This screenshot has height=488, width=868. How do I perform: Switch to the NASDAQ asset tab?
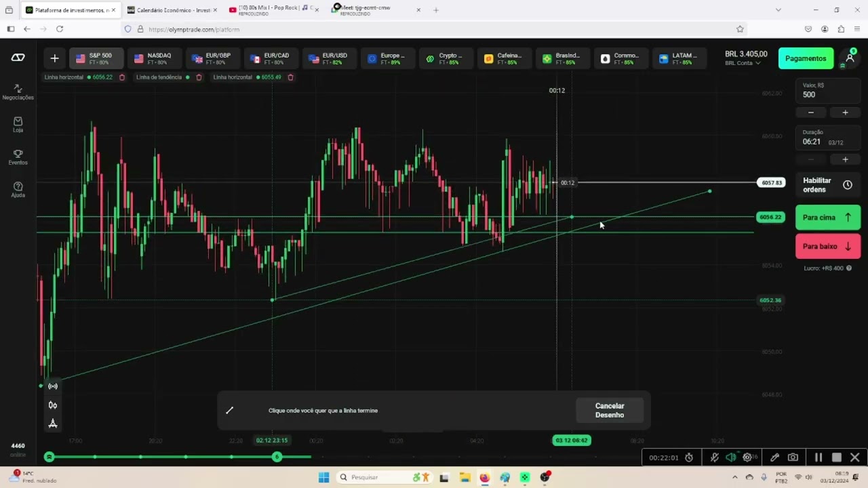[x=153, y=58]
